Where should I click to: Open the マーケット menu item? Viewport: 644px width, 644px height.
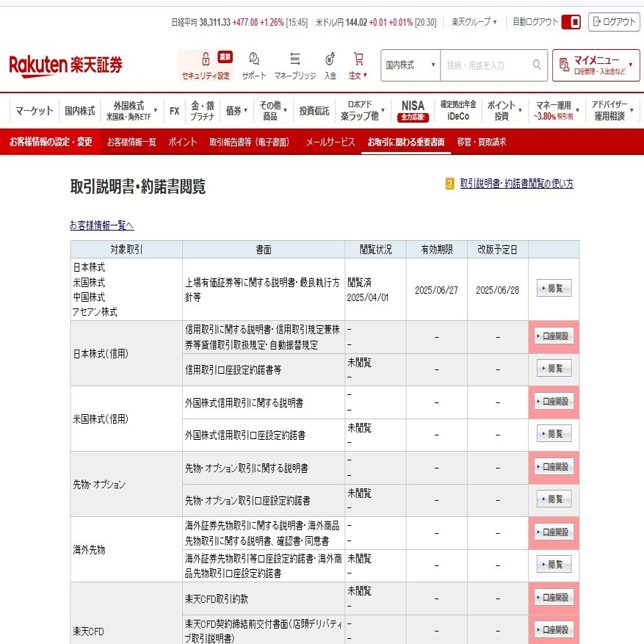tap(35, 110)
